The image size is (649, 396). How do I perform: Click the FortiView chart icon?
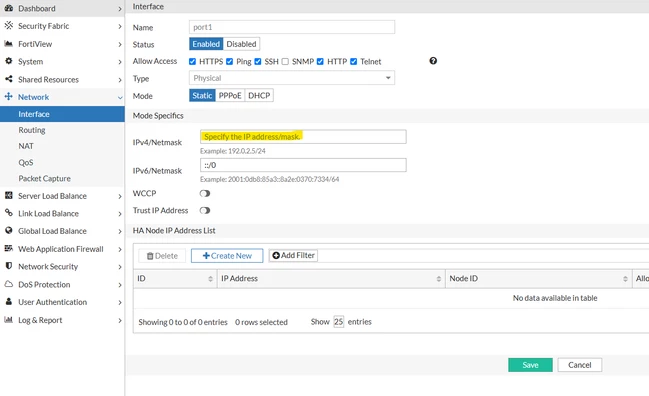(8, 43)
